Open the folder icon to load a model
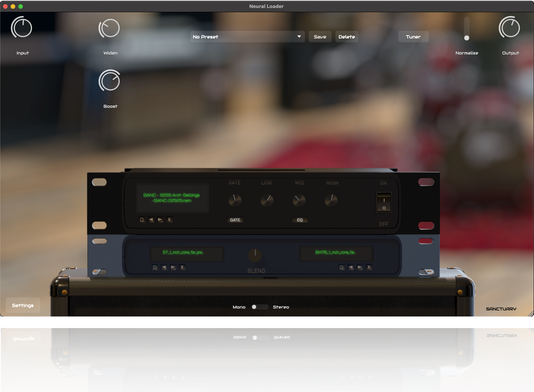This screenshot has width=534, height=392. coord(142,219)
